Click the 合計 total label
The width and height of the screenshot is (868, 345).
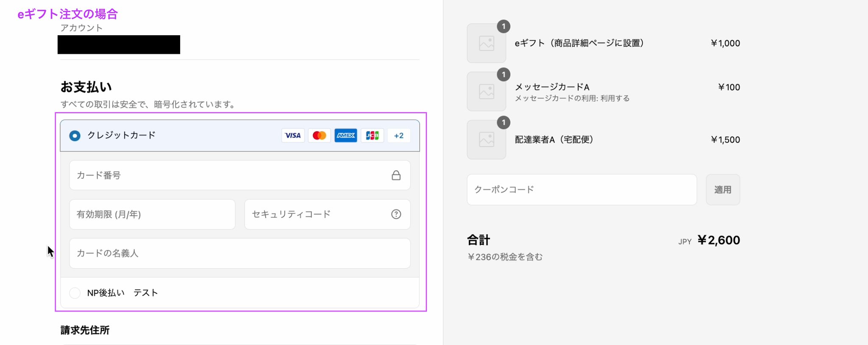pyautogui.click(x=479, y=240)
